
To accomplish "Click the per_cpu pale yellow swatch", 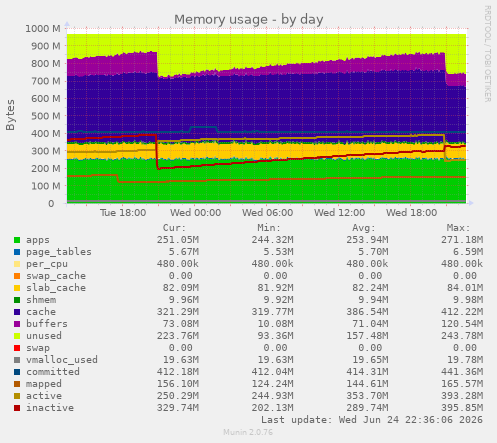I will pos(17,264).
